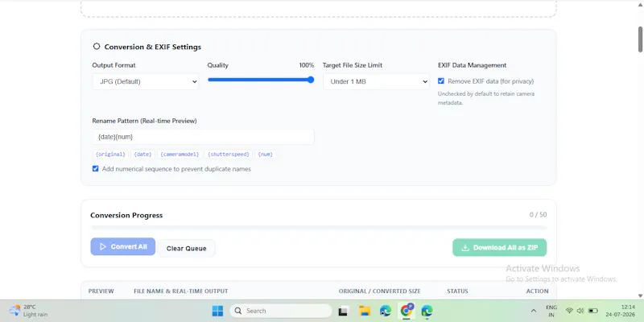
Task: Open Task View on the taskbar
Action: pyautogui.click(x=343, y=312)
